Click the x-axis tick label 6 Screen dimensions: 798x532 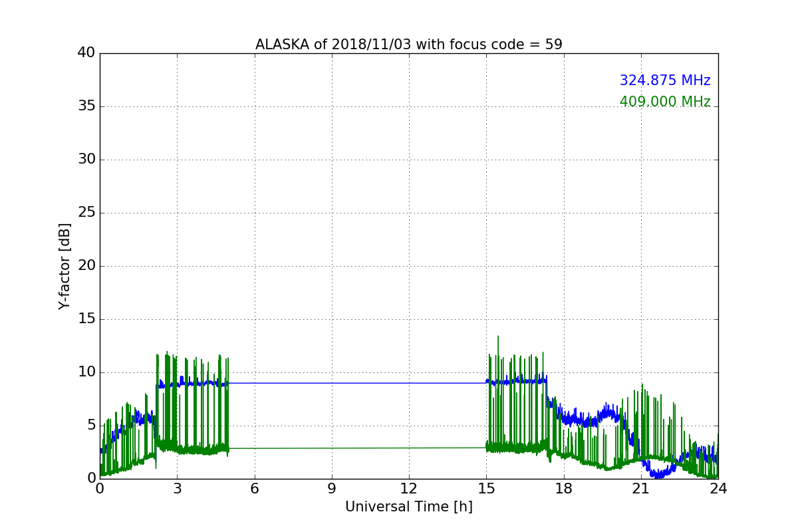(255, 489)
